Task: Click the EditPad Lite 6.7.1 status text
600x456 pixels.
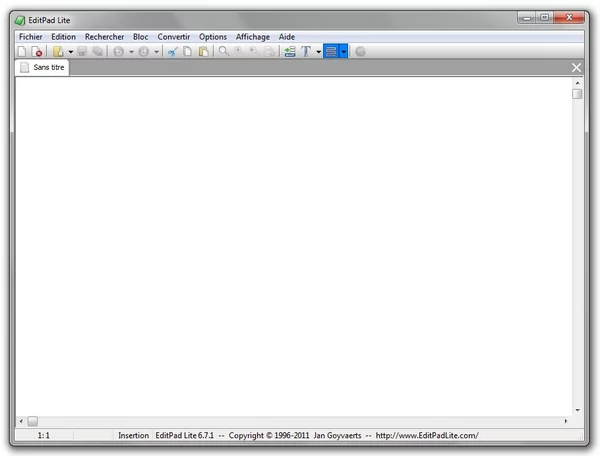Action: coord(184,435)
